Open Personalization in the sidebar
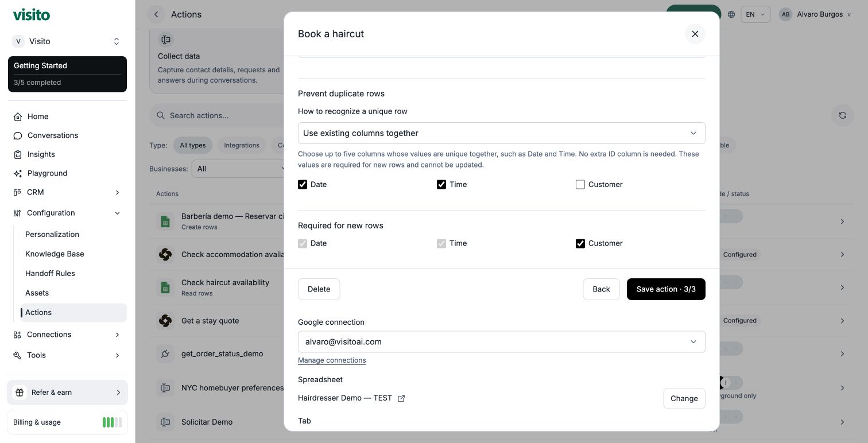Image resolution: width=868 pixels, height=443 pixels. tap(73, 234)
